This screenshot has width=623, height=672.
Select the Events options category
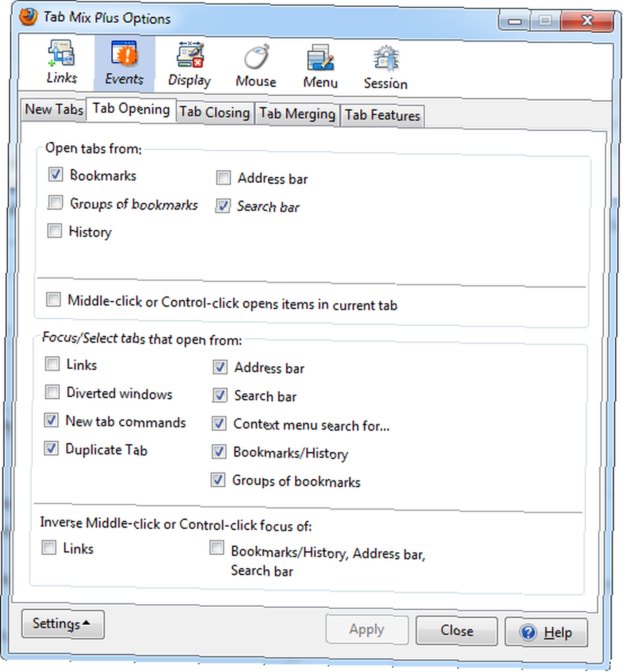click(124, 63)
